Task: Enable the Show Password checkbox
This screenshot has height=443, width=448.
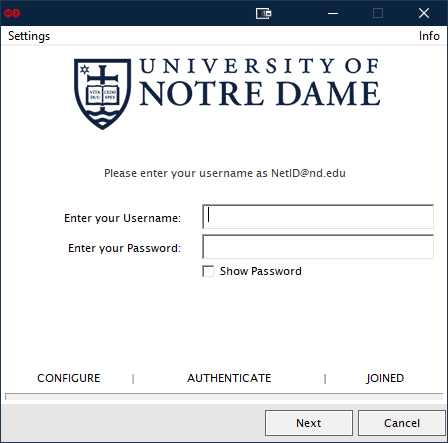Action: pos(208,271)
